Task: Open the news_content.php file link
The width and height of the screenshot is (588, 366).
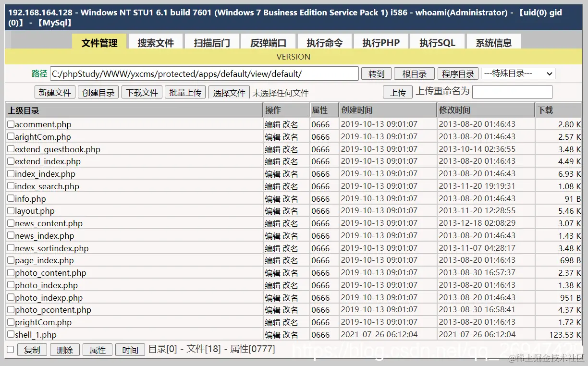Action: 49,223
